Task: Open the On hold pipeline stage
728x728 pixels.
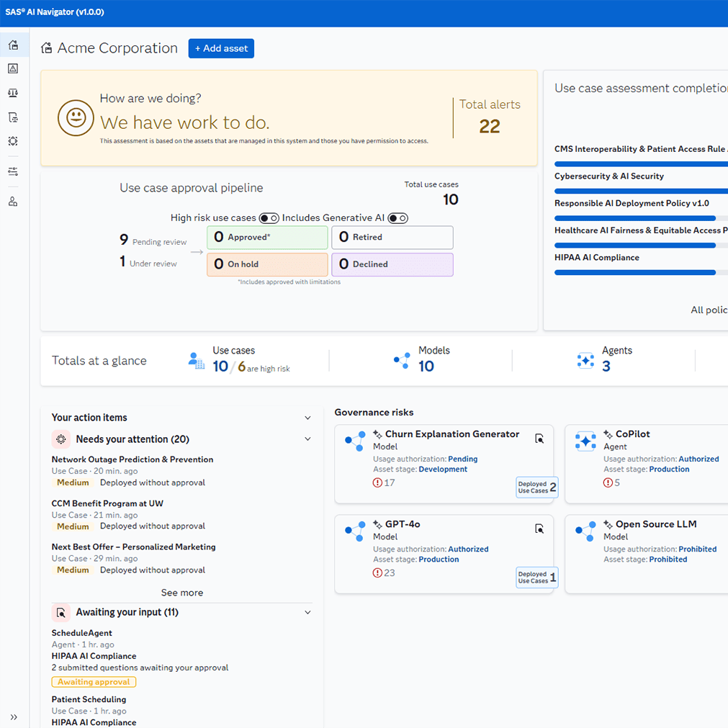Action: [266, 264]
